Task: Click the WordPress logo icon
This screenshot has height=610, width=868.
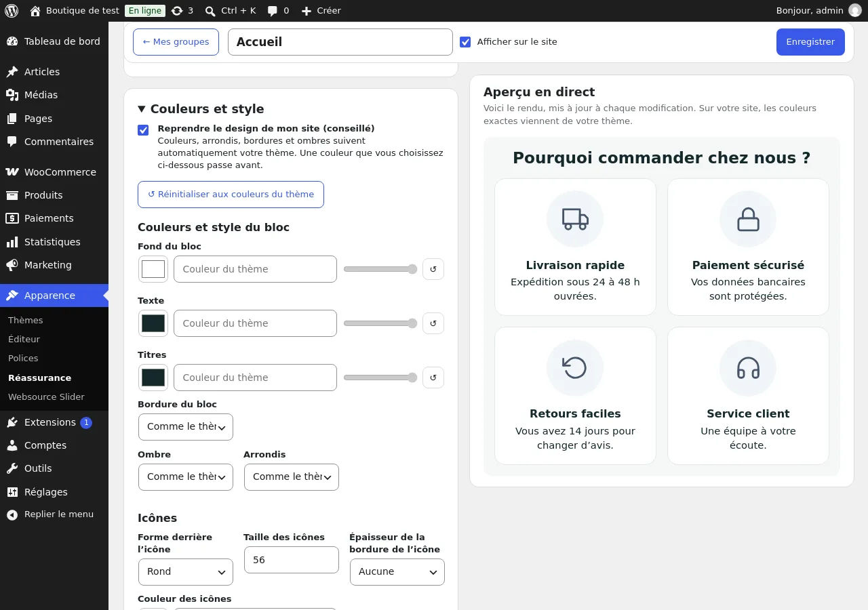Action: click(12, 11)
